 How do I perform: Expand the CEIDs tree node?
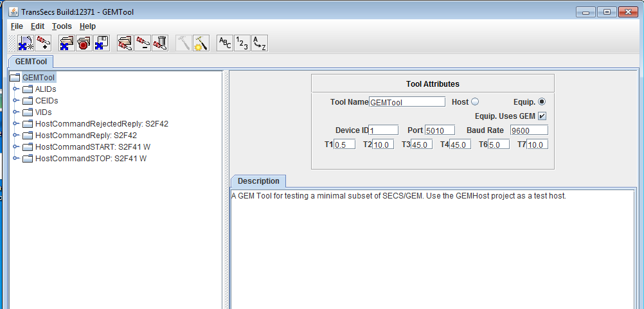click(x=16, y=101)
